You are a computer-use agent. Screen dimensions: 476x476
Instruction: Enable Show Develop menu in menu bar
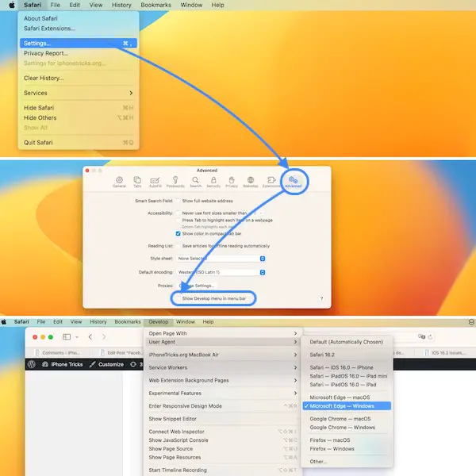click(x=178, y=298)
